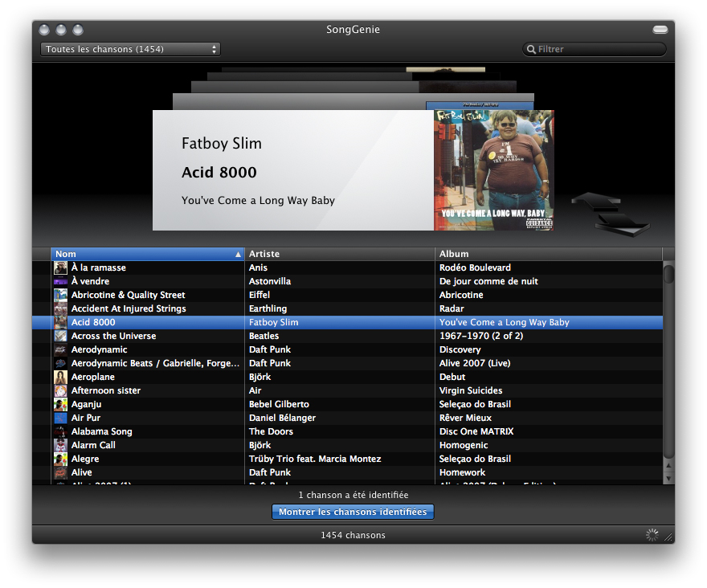Click the Daft Punk icon beside Aerodynamic
Screen dimensions: 707x588
[x=60, y=349]
